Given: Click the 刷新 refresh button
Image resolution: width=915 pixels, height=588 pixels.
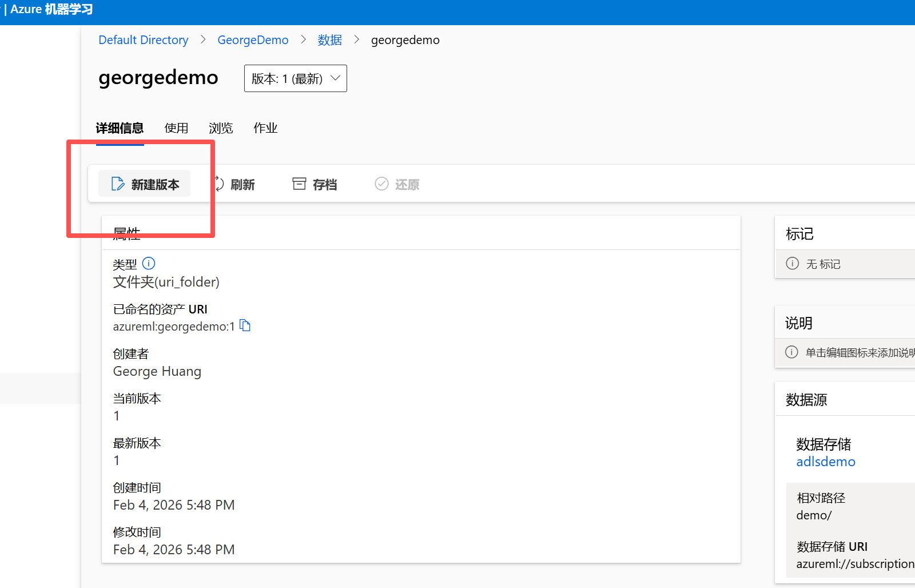Looking at the screenshot, I should (236, 184).
